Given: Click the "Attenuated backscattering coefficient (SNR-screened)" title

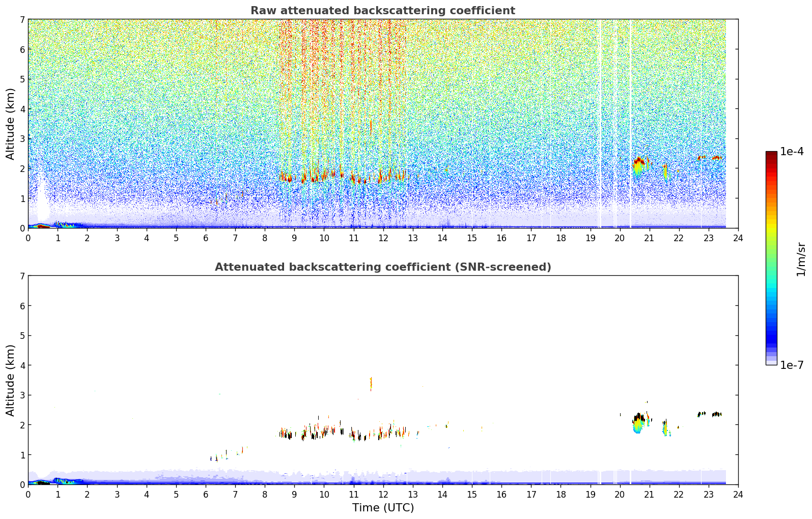Looking at the screenshot, I should pos(382,267).
